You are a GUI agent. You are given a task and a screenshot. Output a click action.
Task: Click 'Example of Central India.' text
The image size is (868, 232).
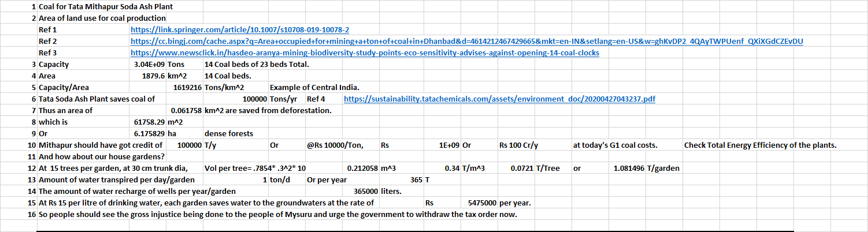(314, 87)
